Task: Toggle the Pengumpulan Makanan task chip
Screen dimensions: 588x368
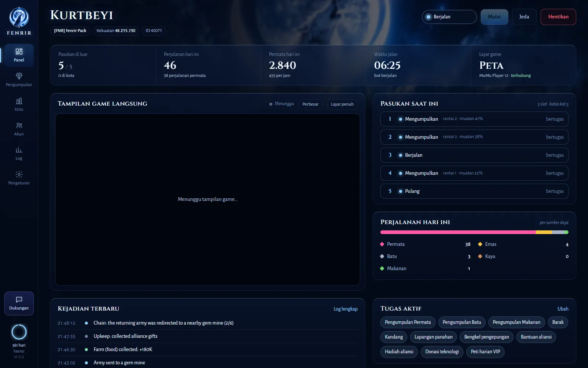Action: pos(516,322)
